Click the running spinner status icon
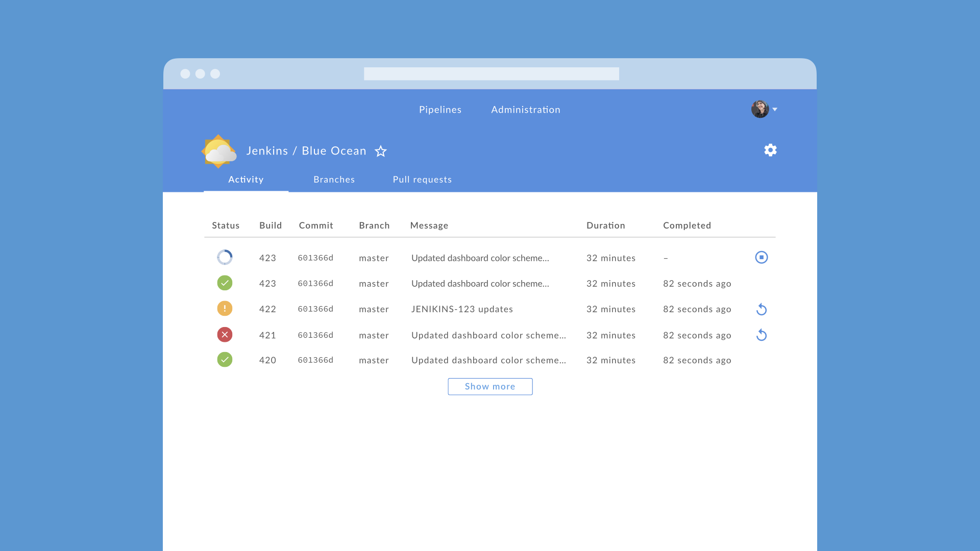The width and height of the screenshot is (980, 551). click(x=225, y=257)
